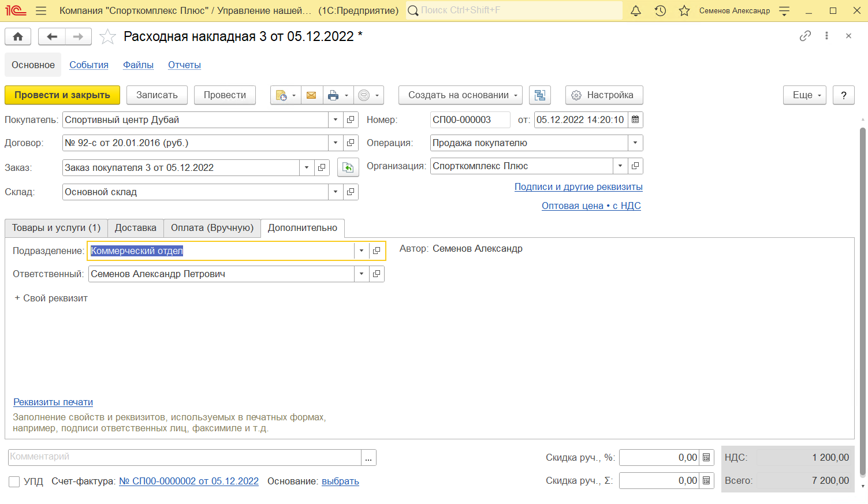Open the Файлы section
868x504 pixels.
[x=138, y=65]
